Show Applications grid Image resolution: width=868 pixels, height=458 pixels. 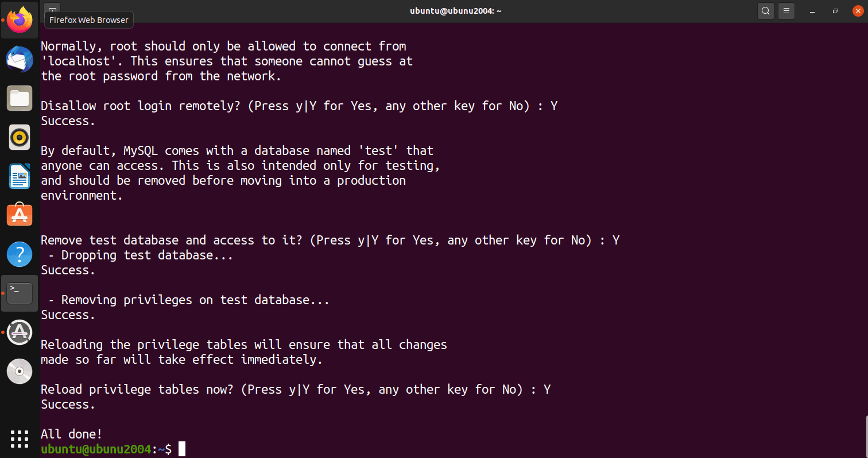point(20,439)
